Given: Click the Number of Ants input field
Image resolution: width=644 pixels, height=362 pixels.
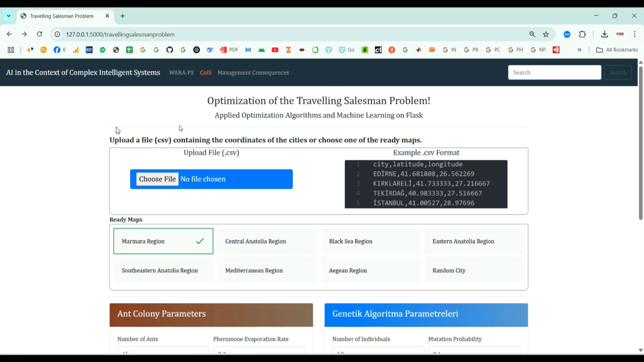Looking at the screenshot, I should coord(163,353).
